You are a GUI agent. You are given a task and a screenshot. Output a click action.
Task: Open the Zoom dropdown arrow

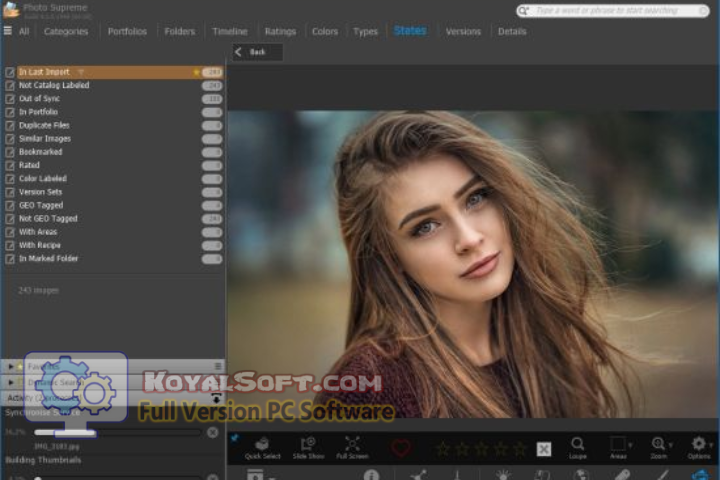click(670, 445)
